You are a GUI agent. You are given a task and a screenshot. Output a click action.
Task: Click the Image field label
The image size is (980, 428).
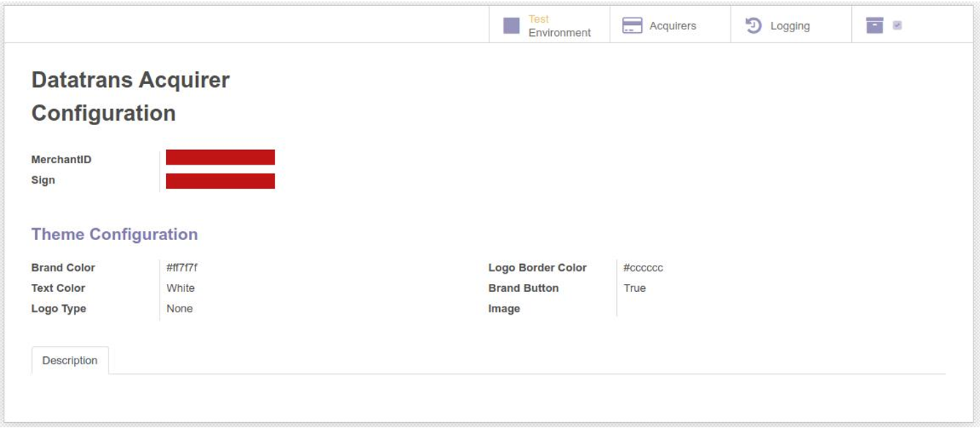[x=504, y=309]
